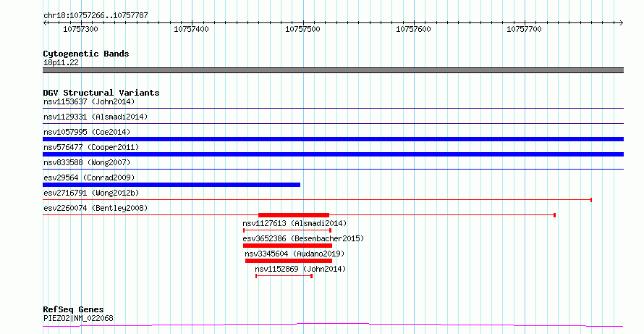This screenshot has height=334, width=644.
Task: Click the blue esv29564 Conrad2009 bar
Action: point(171,185)
